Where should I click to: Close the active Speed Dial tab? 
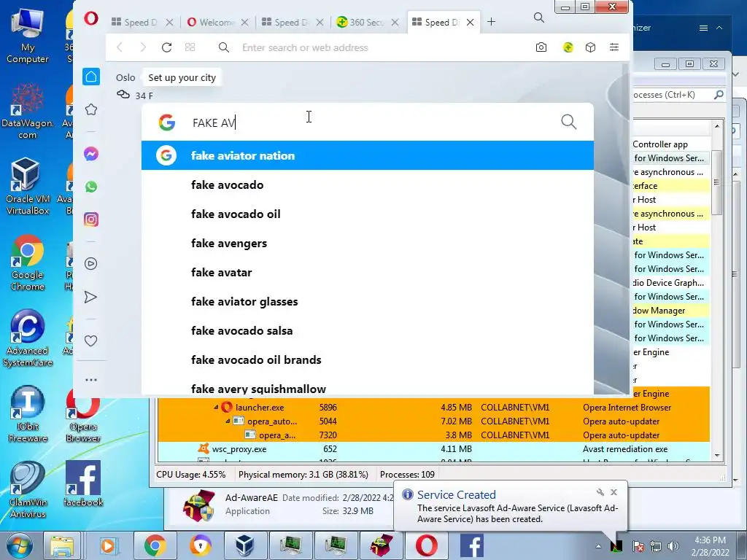[x=470, y=23]
